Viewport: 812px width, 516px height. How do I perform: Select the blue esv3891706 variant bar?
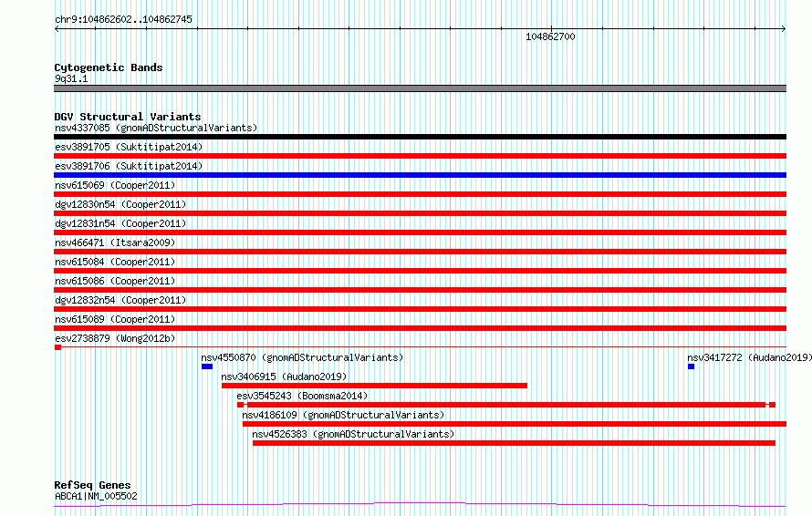click(x=420, y=175)
